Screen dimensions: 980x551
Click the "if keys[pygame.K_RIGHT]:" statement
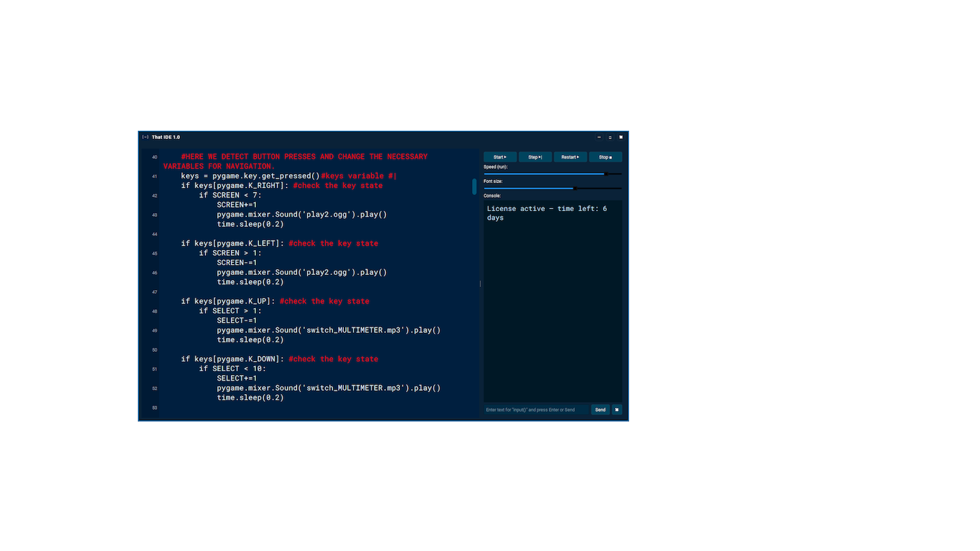235,186
